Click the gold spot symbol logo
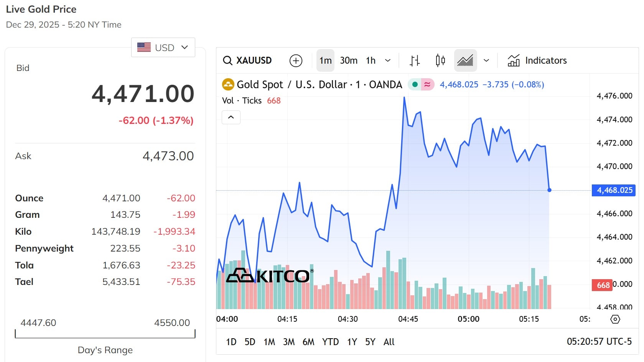 pos(228,84)
